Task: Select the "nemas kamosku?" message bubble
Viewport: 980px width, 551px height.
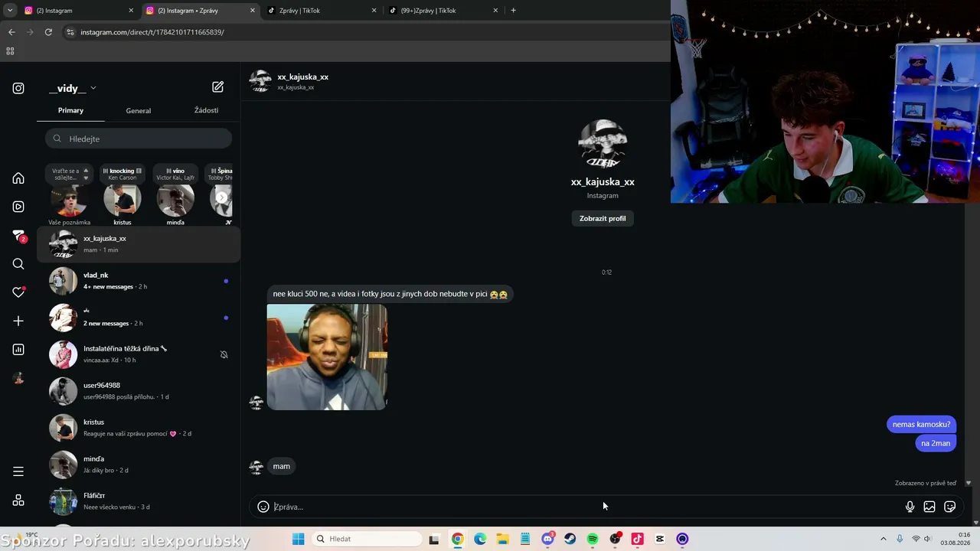Action: click(x=921, y=425)
